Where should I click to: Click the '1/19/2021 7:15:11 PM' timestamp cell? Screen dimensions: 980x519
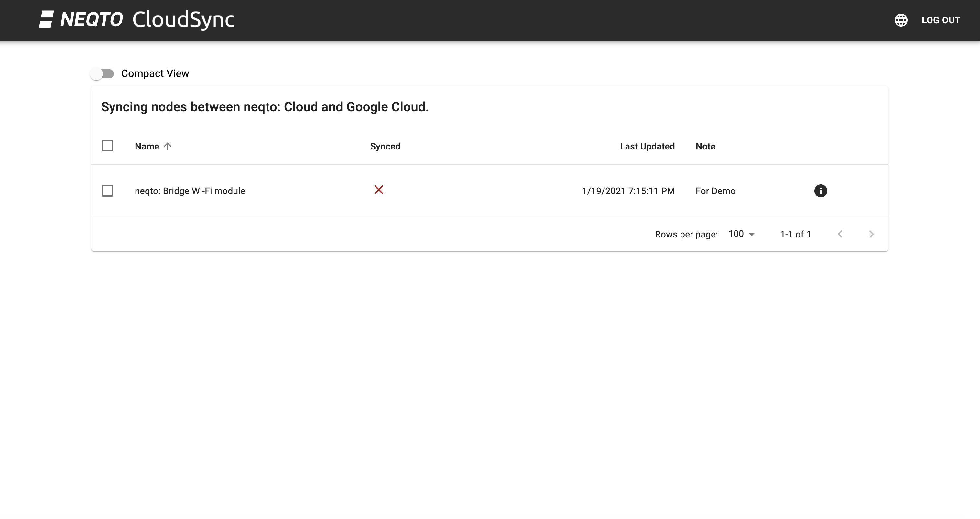pos(628,191)
